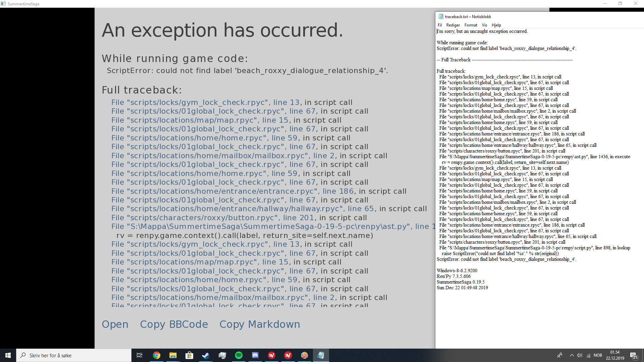The height and width of the screenshot is (362, 644).
Task: Click the Windows Start button
Action: click(8, 355)
